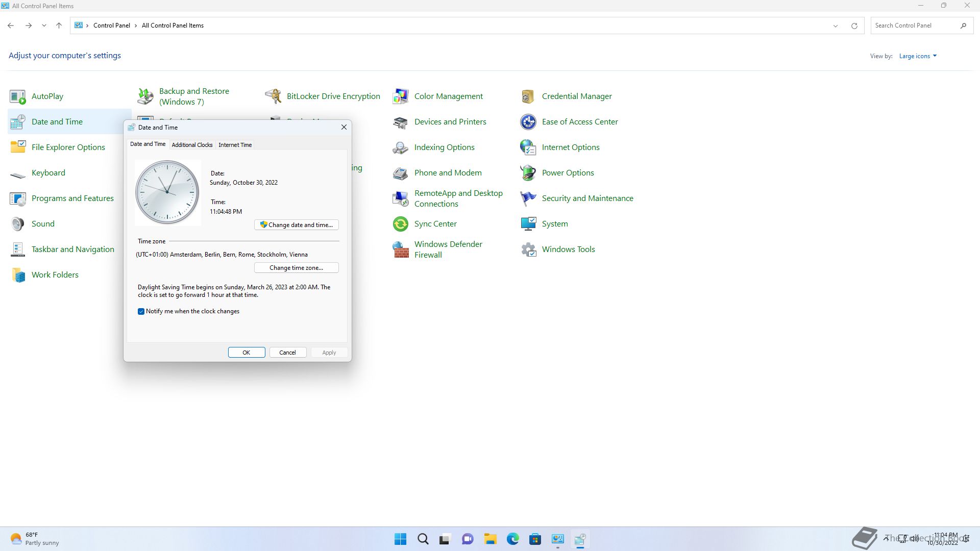The image size is (980, 551).
Task: Open the Work Folders icon
Action: pyautogui.click(x=18, y=275)
